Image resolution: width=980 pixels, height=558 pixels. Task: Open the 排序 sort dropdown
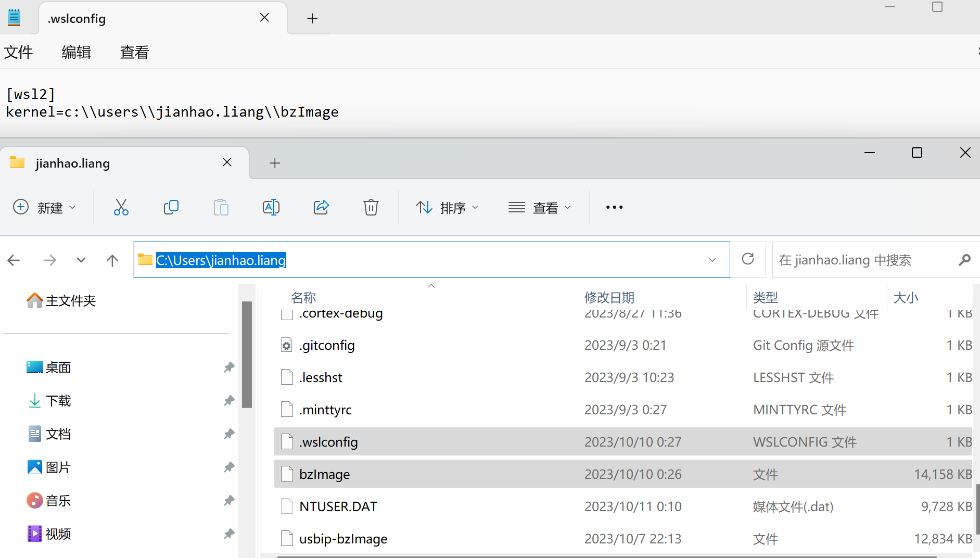(447, 207)
